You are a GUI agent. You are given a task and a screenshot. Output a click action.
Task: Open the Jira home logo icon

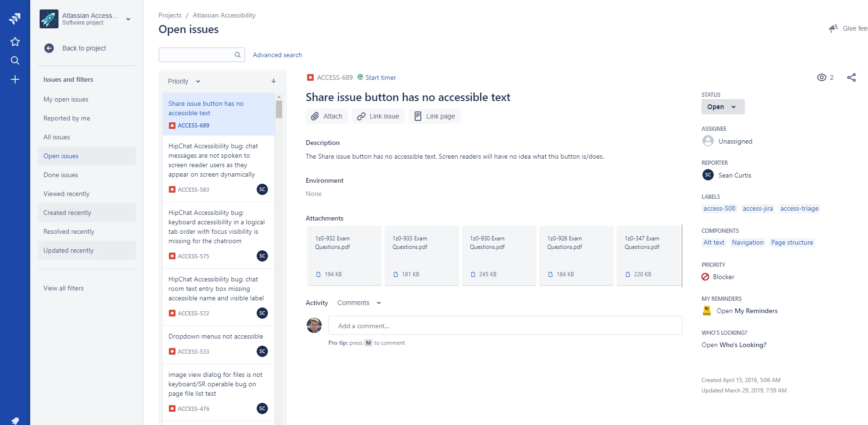click(15, 19)
